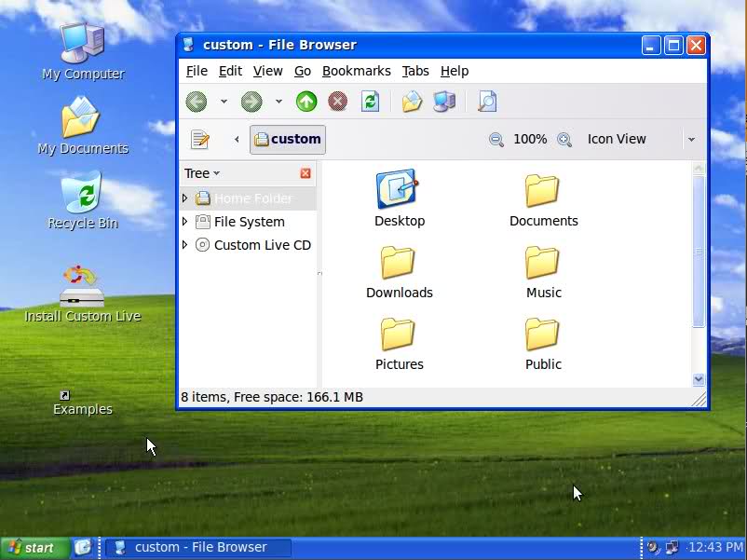Viewport: 747px width, 560px height.
Task: Open Computer from the toolbar icon
Action: click(444, 102)
